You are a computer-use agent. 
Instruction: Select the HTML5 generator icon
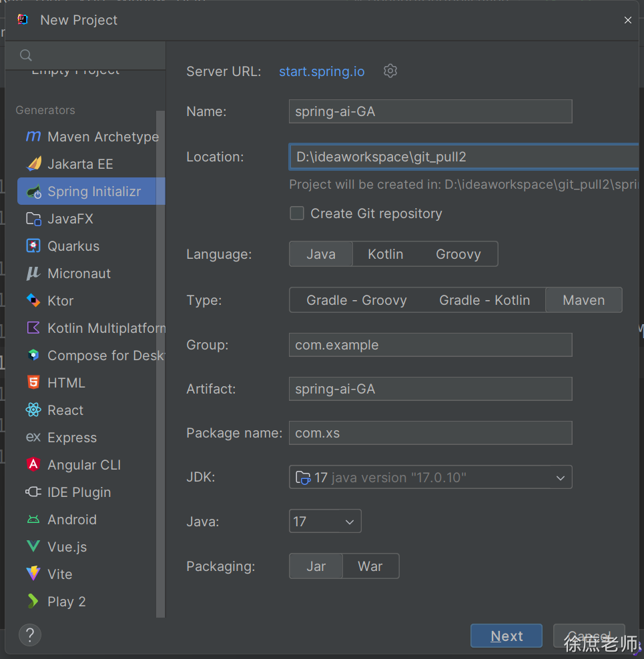point(33,383)
